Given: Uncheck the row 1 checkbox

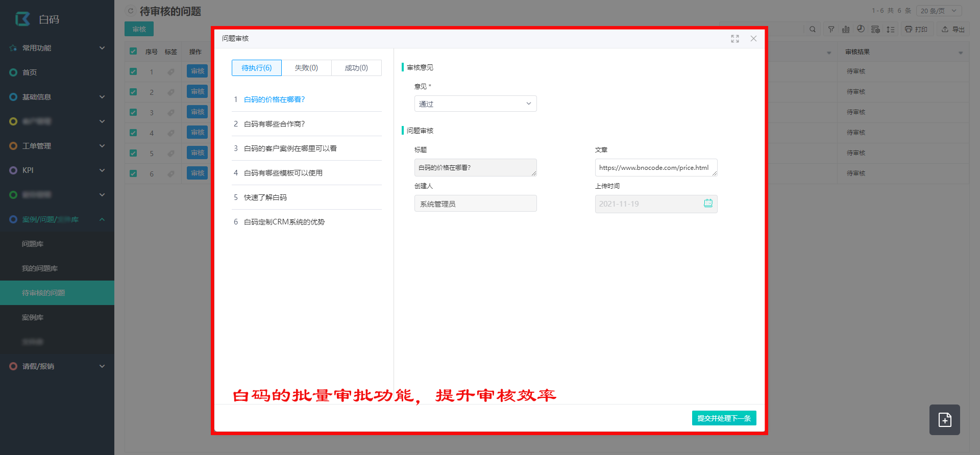Looking at the screenshot, I should click(133, 71).
